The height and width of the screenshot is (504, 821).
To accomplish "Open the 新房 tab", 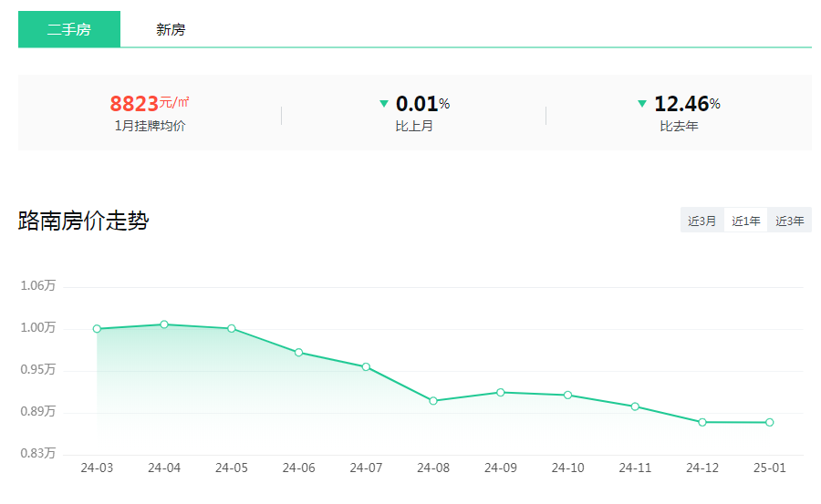I will (x=171, y=29).
